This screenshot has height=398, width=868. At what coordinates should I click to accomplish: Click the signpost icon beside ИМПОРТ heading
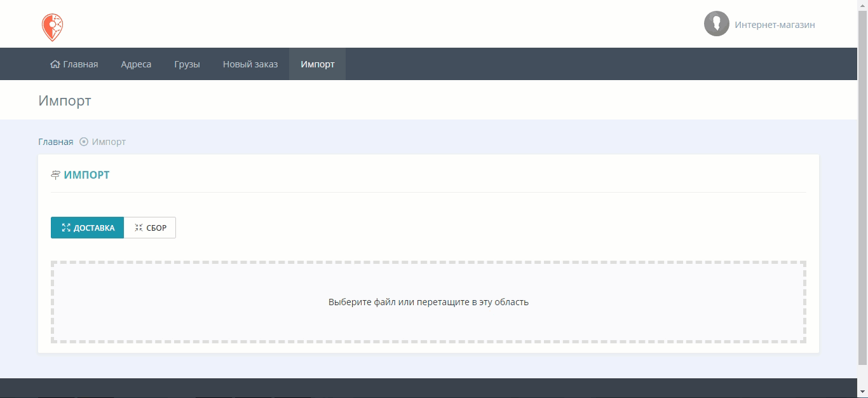55,175
